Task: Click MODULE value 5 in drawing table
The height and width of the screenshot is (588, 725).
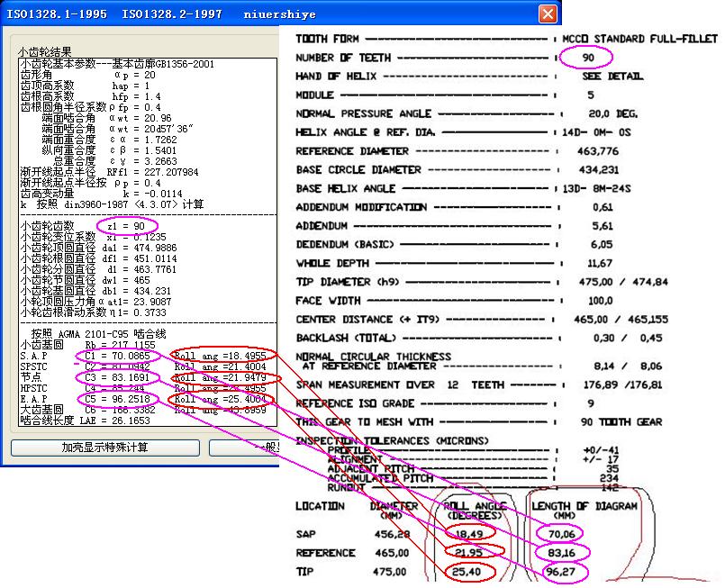Action: [591, 95]
